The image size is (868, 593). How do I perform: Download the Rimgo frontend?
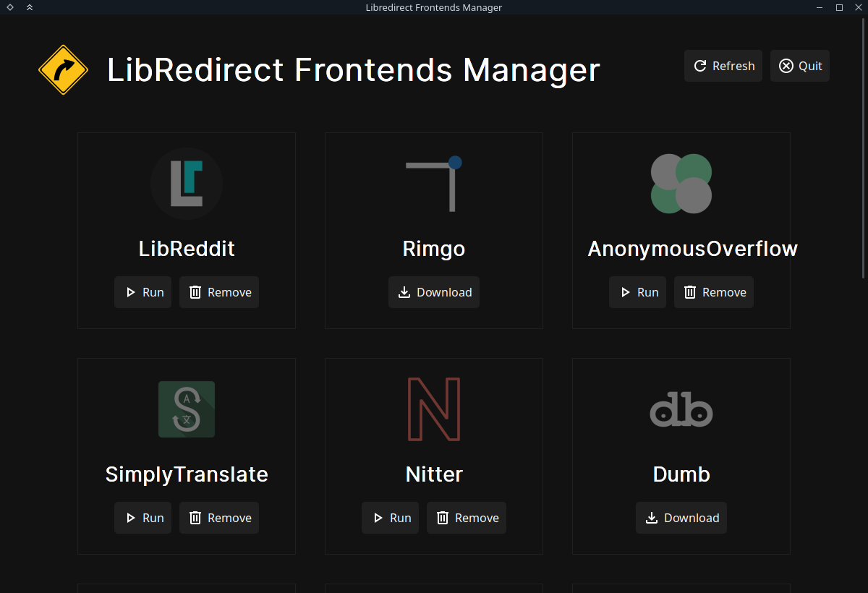point(434,292)
